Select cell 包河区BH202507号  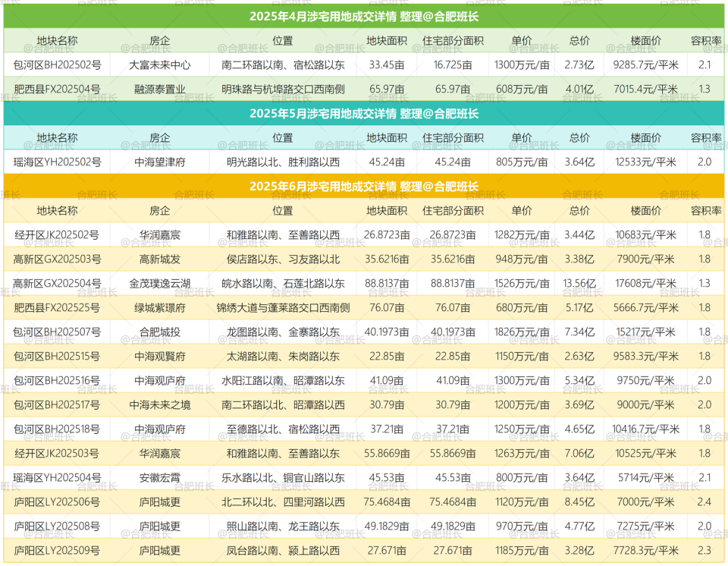coord(57,332)
